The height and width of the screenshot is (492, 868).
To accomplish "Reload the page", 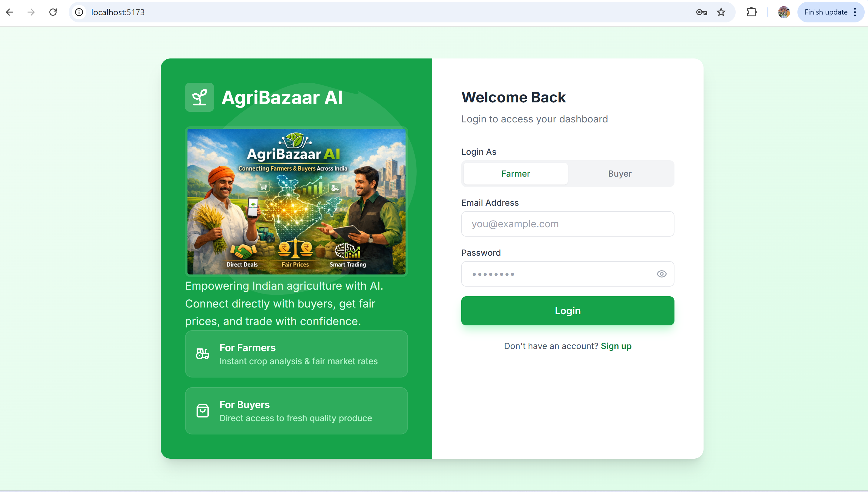I will [53, 12].
